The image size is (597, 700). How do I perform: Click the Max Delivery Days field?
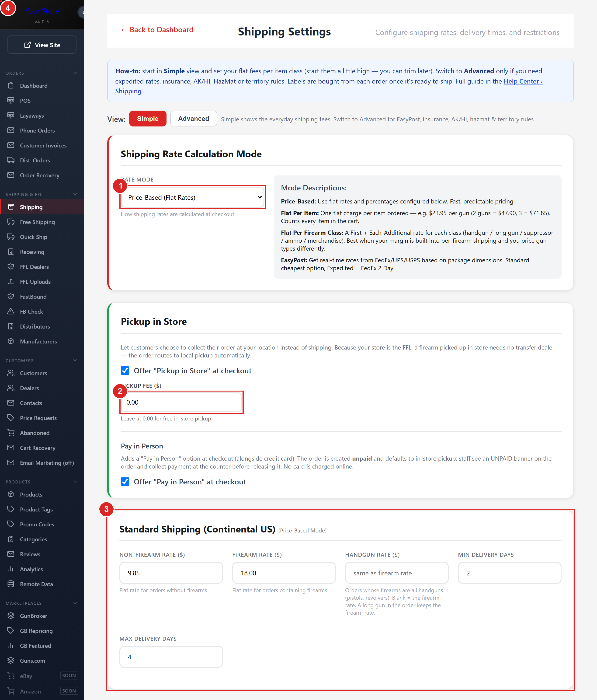point(171,657)
